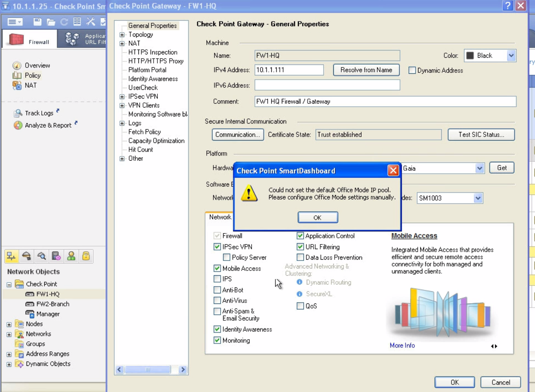Click the help question mark in title bar

(508, 5)
